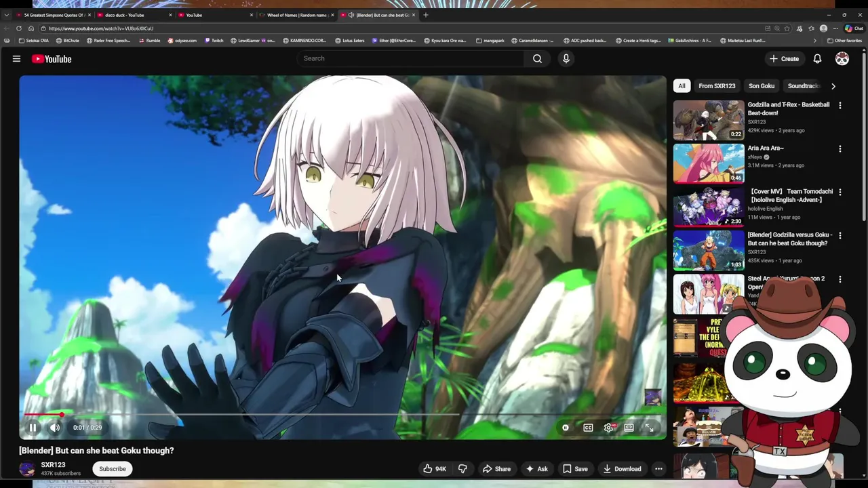Subscribe to SXR123 channel

113,469
